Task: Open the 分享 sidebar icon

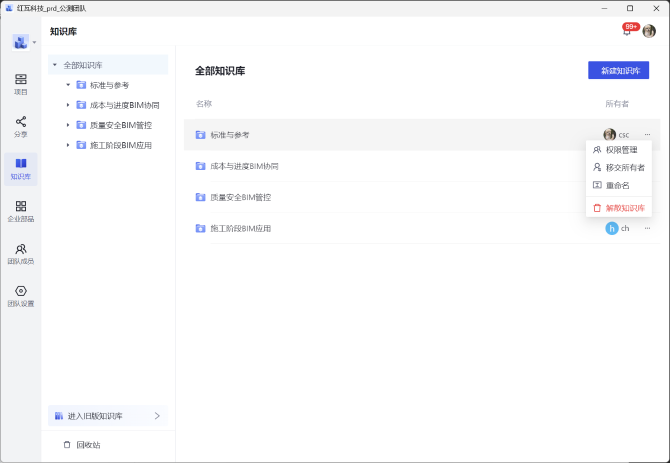Action: coord(20,126)
